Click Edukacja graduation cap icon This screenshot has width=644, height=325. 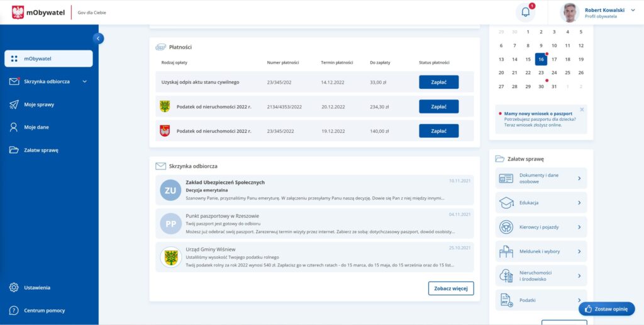[506, 203]
